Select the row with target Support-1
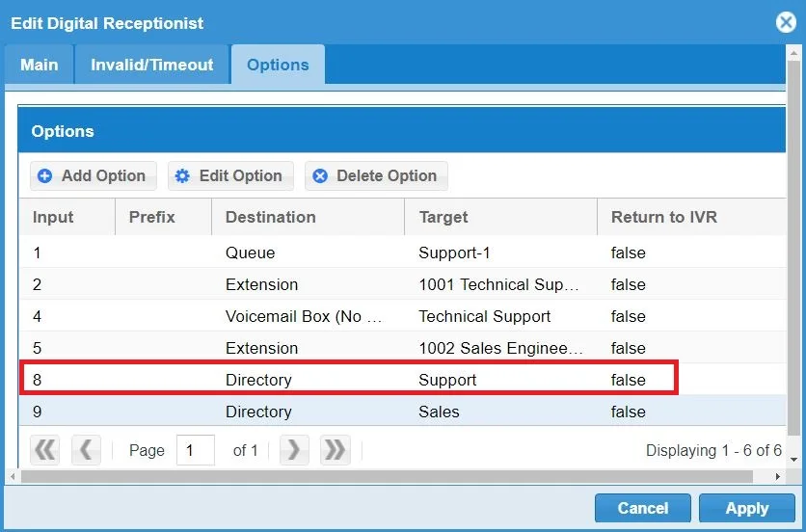The image size is (806, 532). point(402,253)
